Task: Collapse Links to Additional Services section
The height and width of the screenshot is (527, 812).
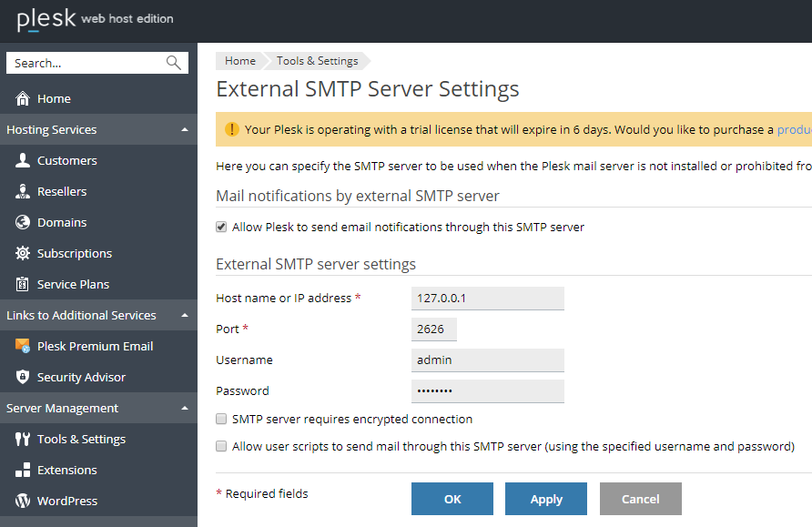Action: tap(185, 316)
